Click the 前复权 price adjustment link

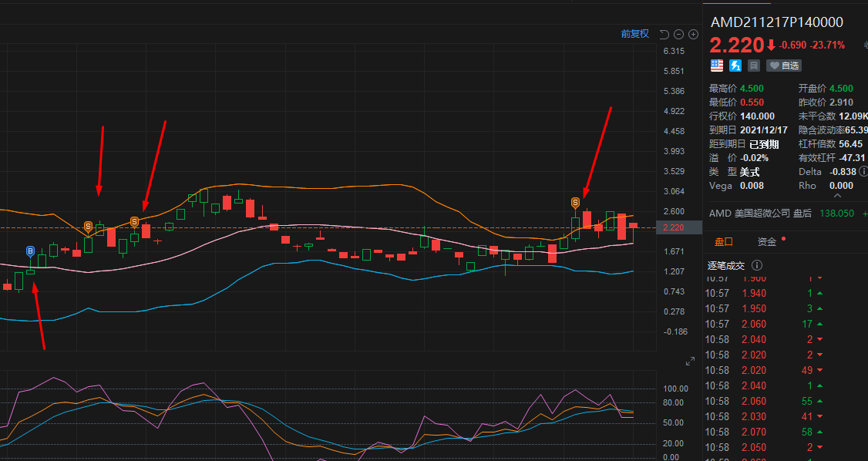(x=634, y=34)
